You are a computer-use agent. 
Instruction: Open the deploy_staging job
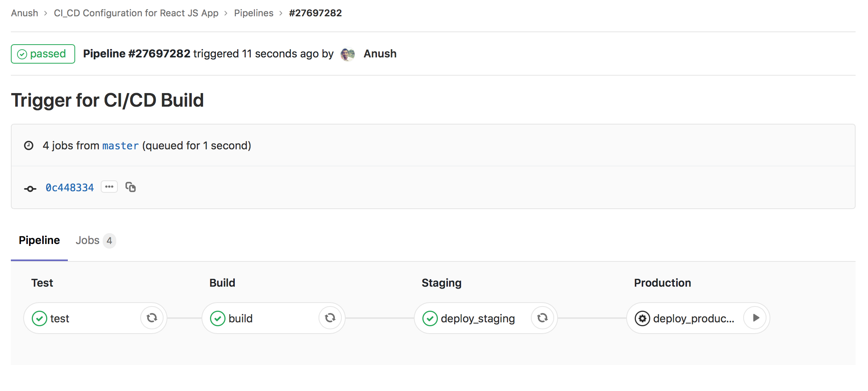(x=477, y=318)
